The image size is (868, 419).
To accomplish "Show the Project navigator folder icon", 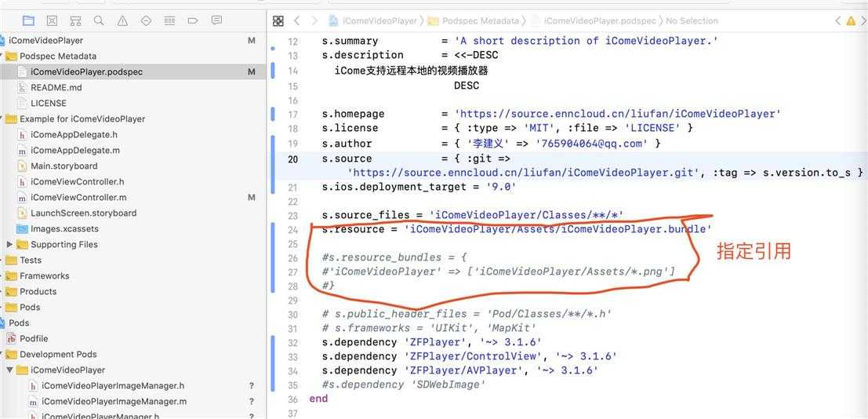I will pyautogui.click(x=28, y=20).
